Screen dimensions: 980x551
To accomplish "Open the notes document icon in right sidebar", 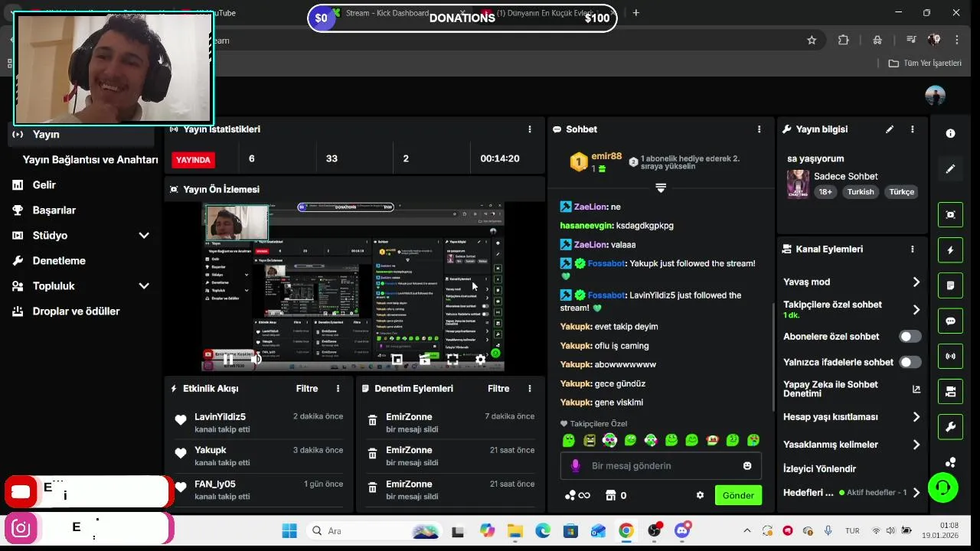I will click(x=950, y=285).
